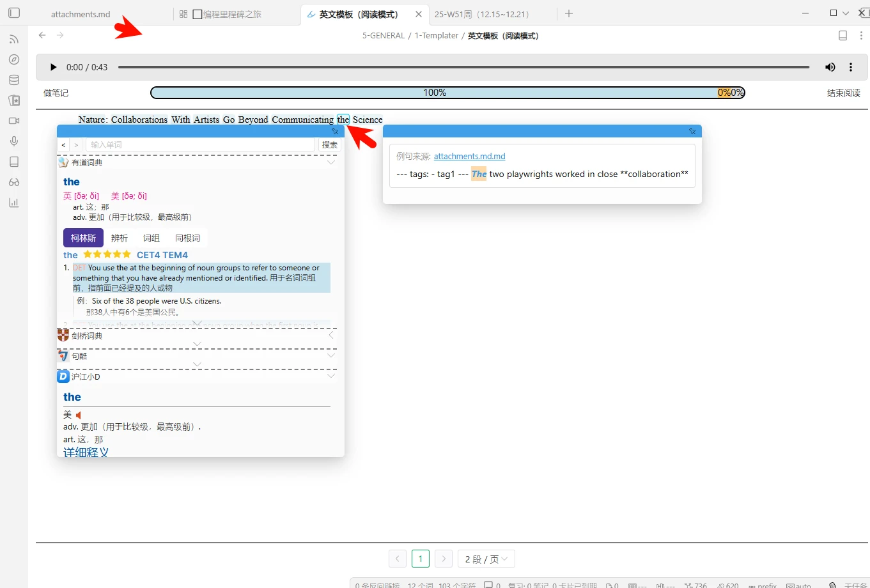
Task: Open the note's more options menu
Action: pyautogui.click(x=861, y=36)
